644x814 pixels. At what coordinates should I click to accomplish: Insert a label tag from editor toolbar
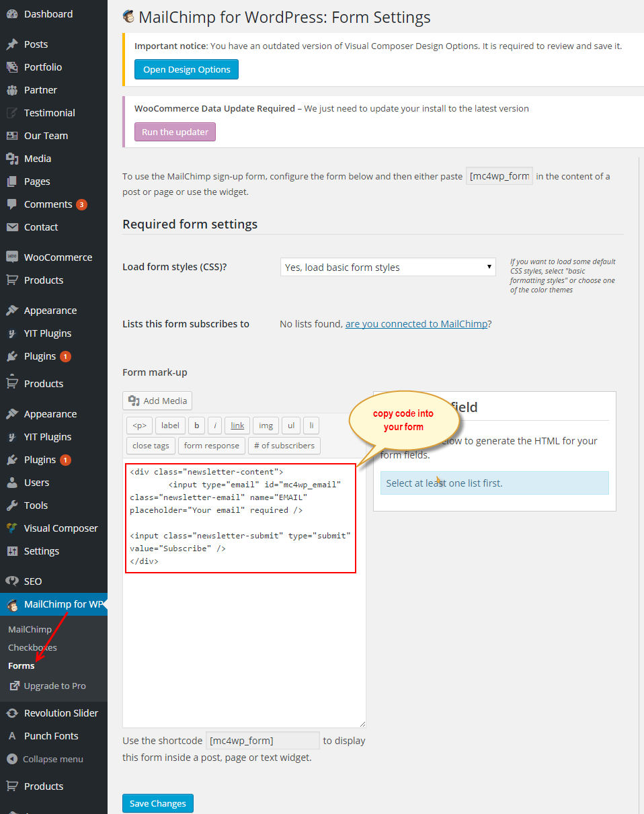(x=170, y=425)
